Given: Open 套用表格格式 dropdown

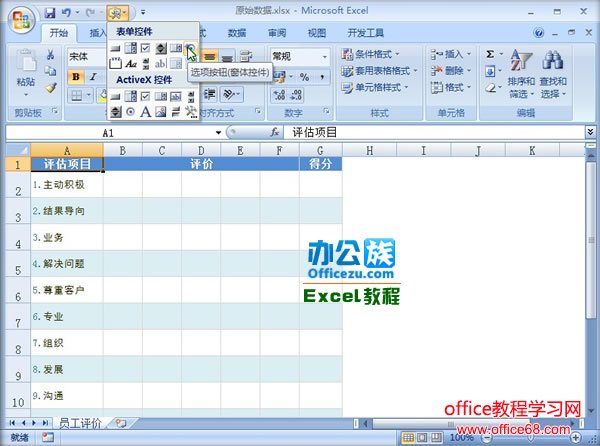Looking at the screenshot, I should pos(379,71).
